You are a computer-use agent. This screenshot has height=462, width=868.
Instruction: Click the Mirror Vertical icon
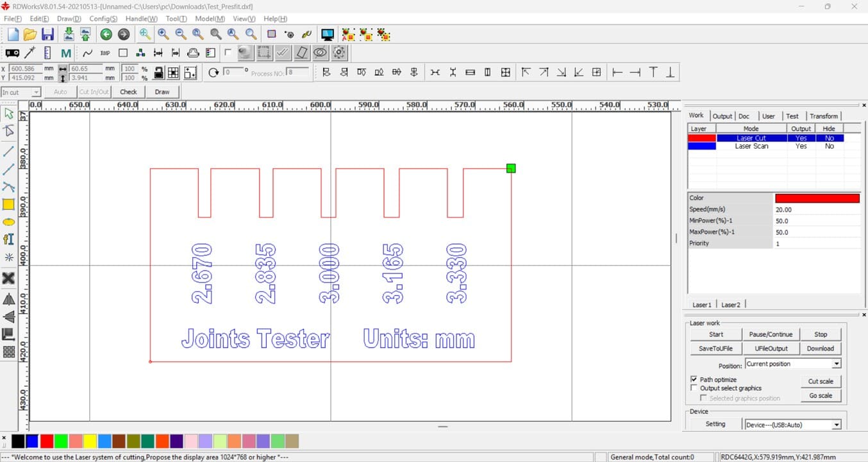tap(9, 316)
